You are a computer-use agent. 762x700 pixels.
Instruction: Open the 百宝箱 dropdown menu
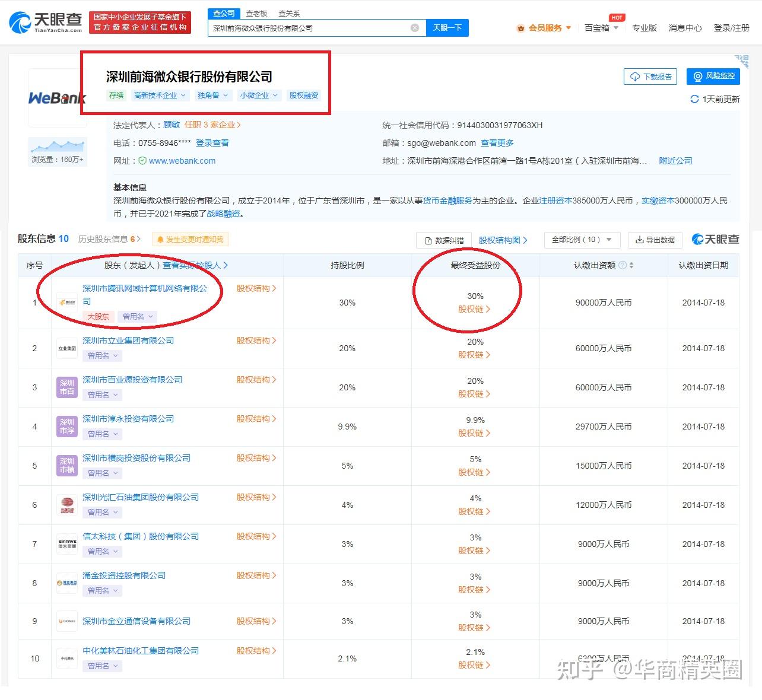[601, 28]
